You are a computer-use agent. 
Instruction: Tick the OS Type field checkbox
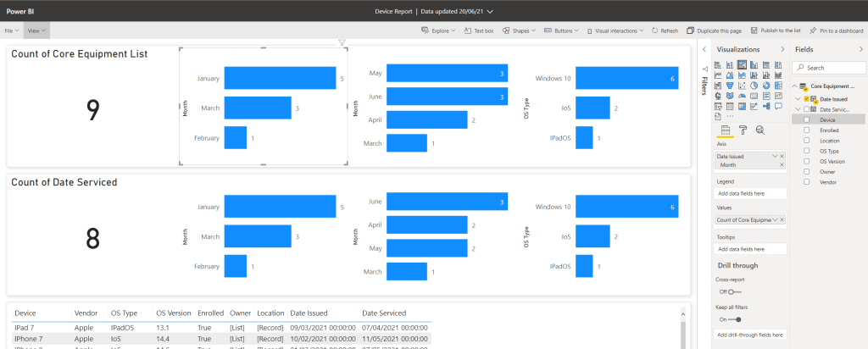pyautogui.click(x=807, y=151)
